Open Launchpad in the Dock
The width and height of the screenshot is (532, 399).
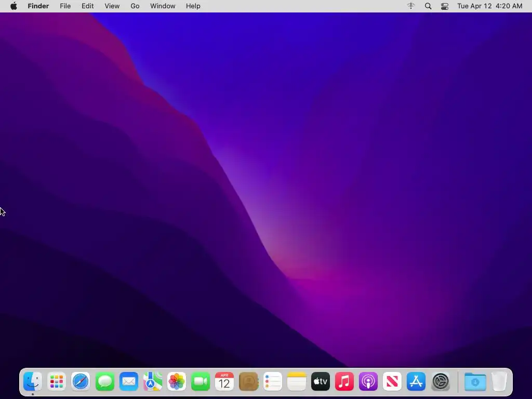click(x=57, y=382)
